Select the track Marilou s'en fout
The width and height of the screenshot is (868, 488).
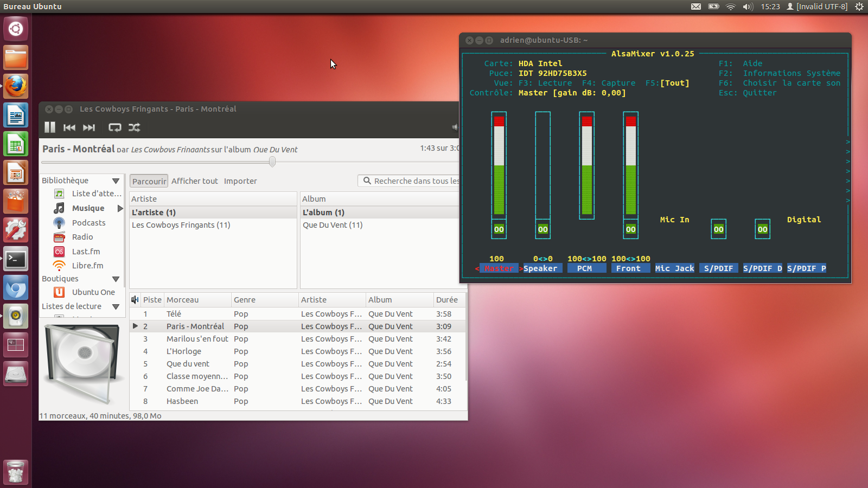(297, 339)
